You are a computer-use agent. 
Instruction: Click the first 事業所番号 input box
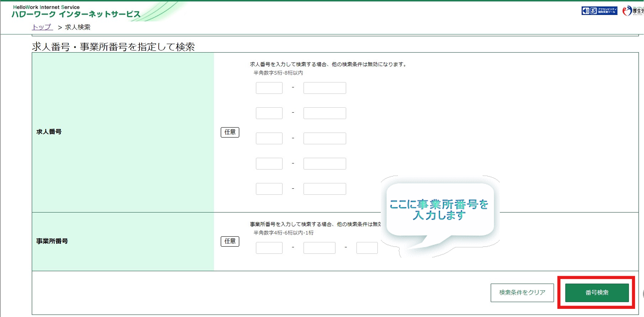click(269, 248)
